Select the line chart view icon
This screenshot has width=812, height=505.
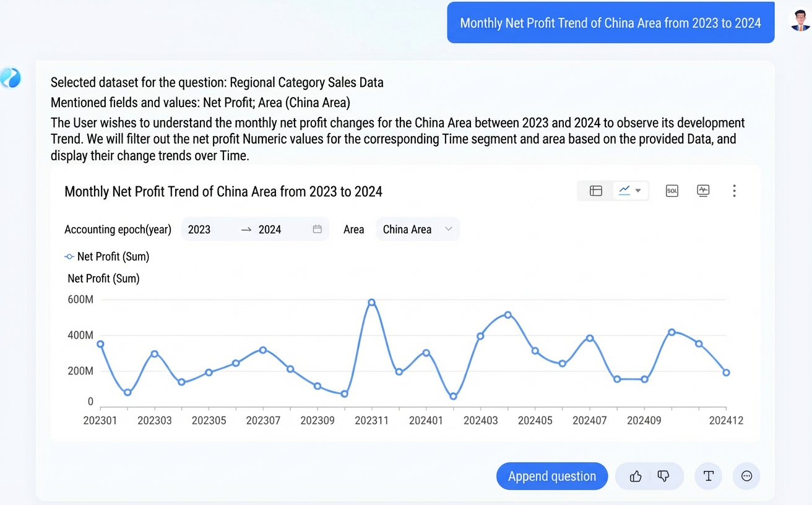(x=624, y=191)
